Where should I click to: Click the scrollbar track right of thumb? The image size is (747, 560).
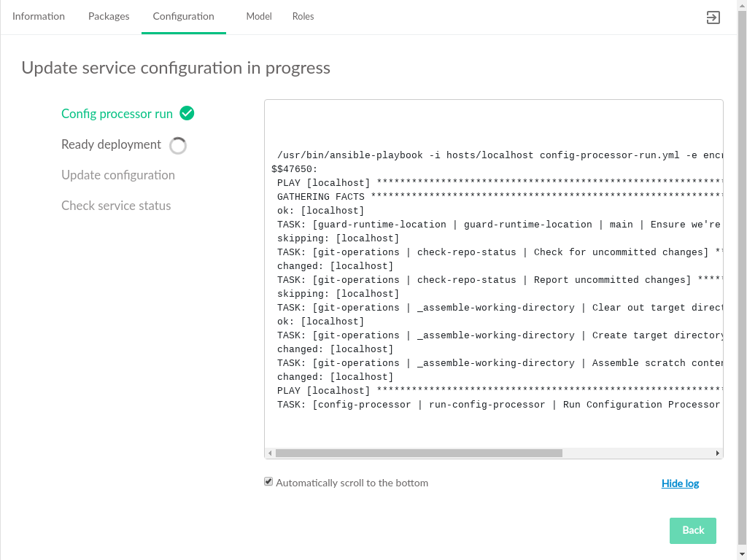pyautogui.click(x=638, y=454)
